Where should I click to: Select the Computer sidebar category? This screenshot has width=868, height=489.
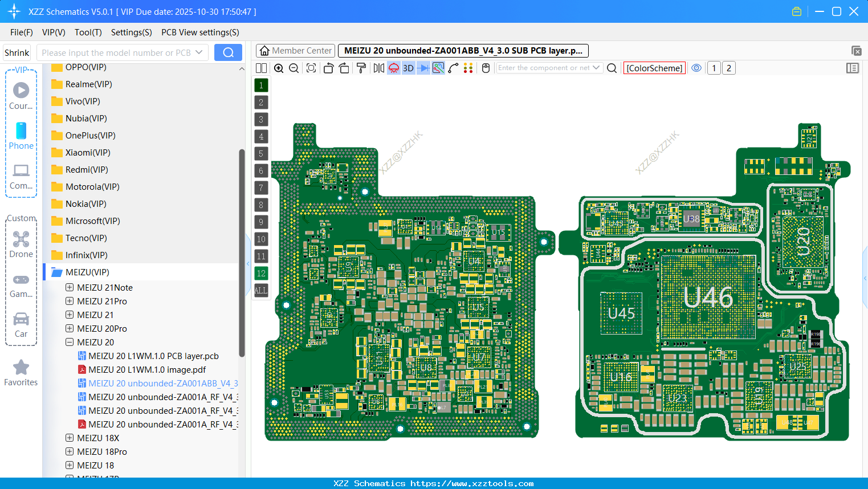coord(21,177)
